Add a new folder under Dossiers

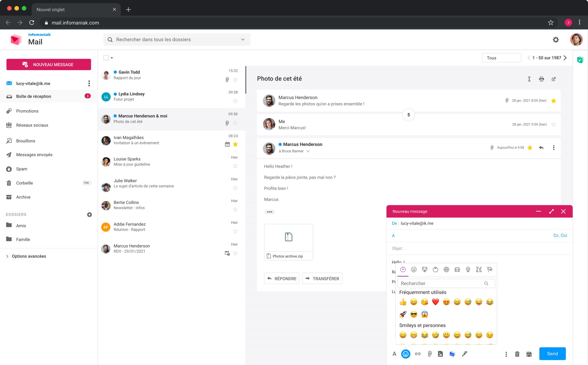click(89, 215)
